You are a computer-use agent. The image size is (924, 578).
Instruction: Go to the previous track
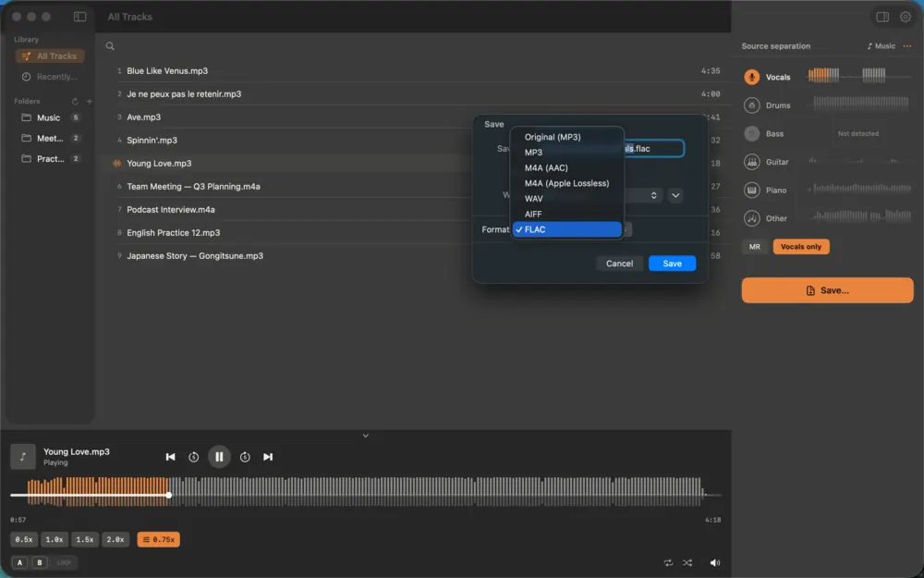click(x=170, y=457)
